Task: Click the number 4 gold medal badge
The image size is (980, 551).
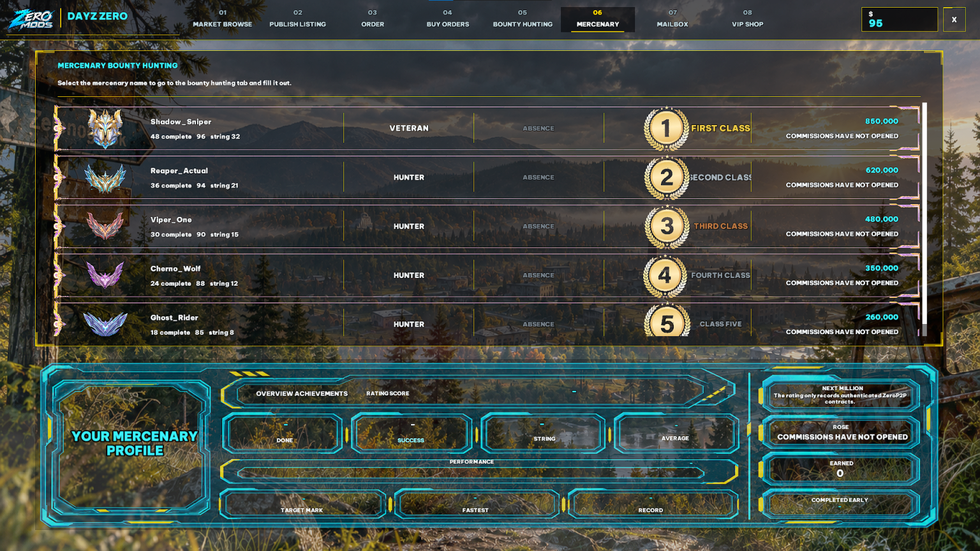Action: click(666, 275)
